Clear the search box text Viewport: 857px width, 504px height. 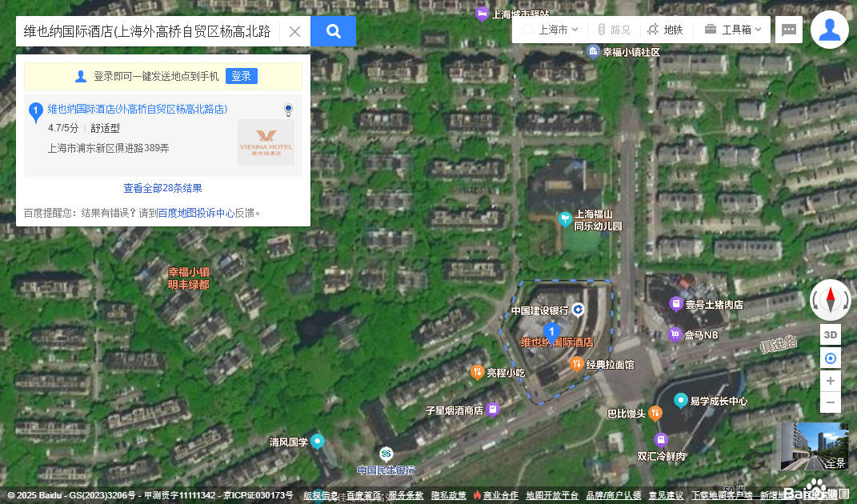(x=294, y=32)
